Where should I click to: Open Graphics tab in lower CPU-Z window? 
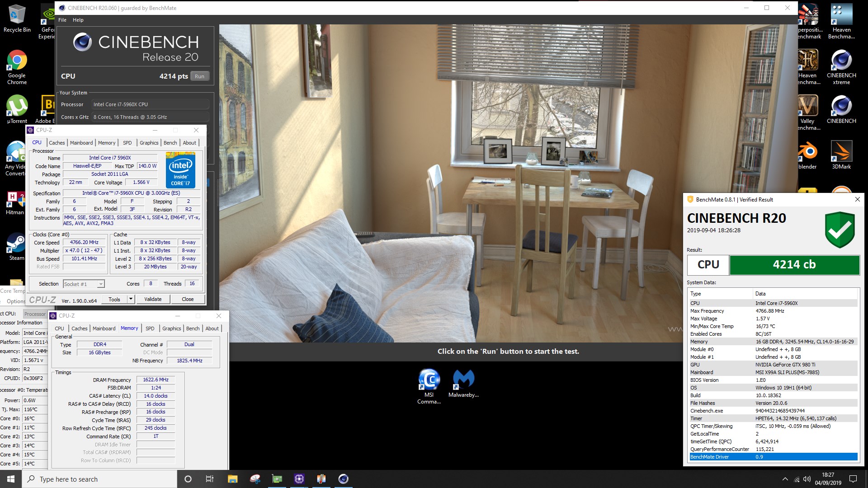(x=172, y=328)
